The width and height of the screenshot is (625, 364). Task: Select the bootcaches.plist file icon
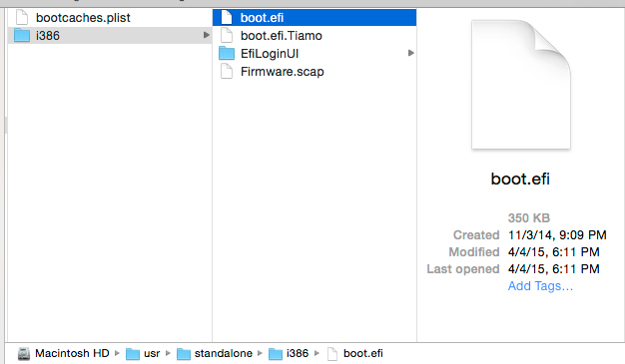[x=22, y=18]
